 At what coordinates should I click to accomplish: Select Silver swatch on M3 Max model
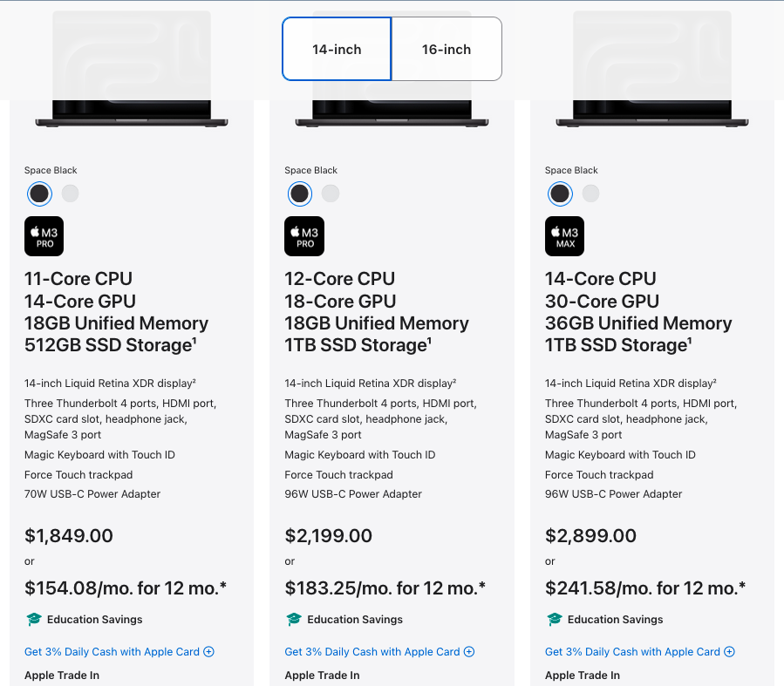coord(590,194)
